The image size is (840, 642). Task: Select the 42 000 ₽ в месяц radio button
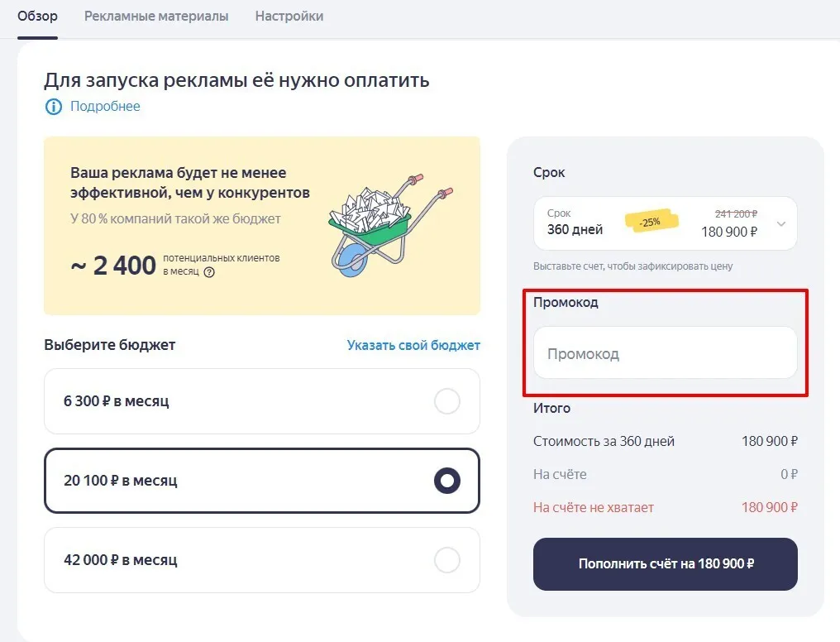click(446, 560)
